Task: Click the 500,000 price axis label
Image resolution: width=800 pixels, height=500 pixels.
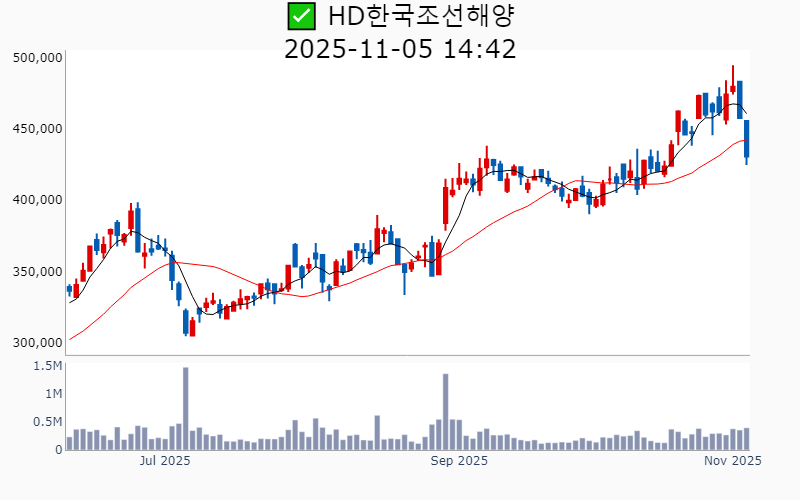Action: tap(37, 58)
